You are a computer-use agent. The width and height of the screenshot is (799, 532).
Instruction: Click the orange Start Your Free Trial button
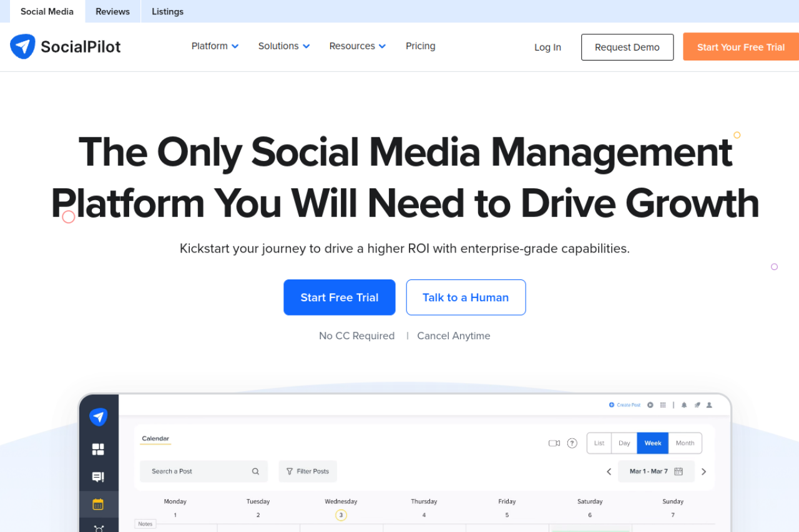(x=741, y=47)
